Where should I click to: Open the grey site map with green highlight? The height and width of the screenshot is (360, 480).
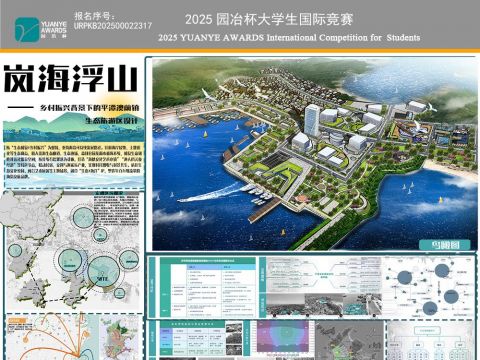click(x=349, y=340)
